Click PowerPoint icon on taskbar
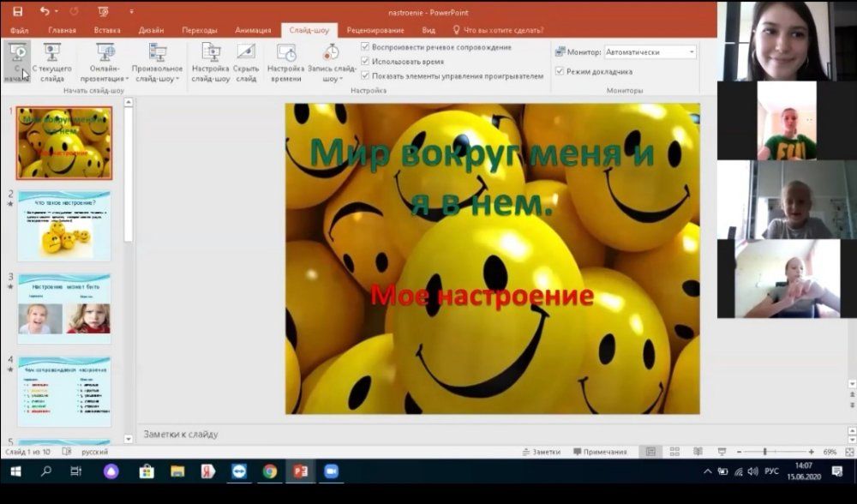857x504 pixels. [300, 471]
